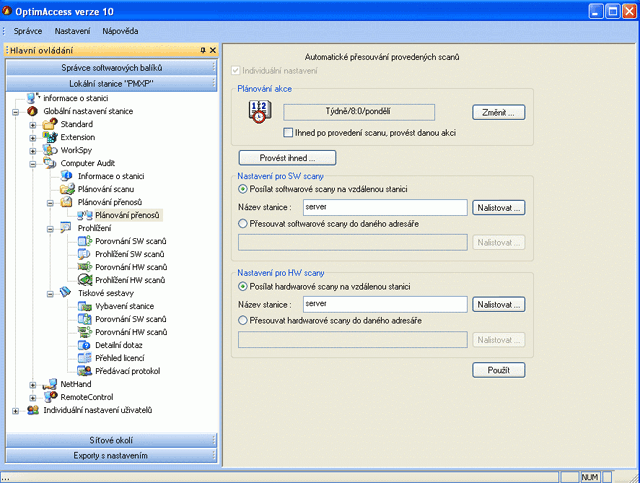The height and width of the screenshot is (483, 640).
Task: Click the Prohlížení node icon
Action: point(65,227)
